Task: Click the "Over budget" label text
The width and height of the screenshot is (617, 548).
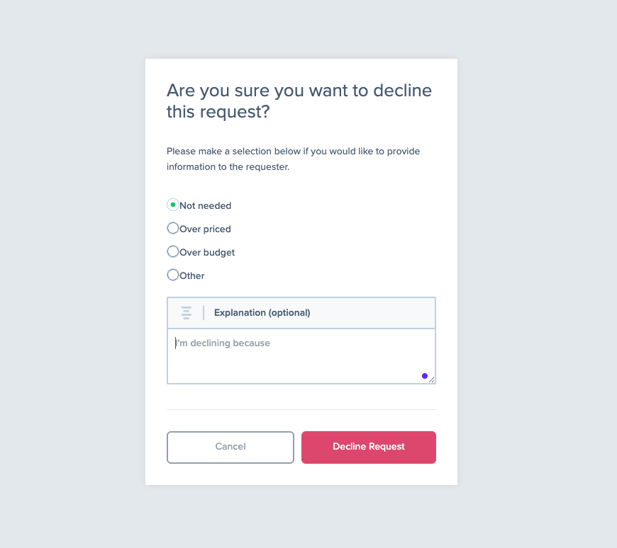Action: (x=207, y=253)
